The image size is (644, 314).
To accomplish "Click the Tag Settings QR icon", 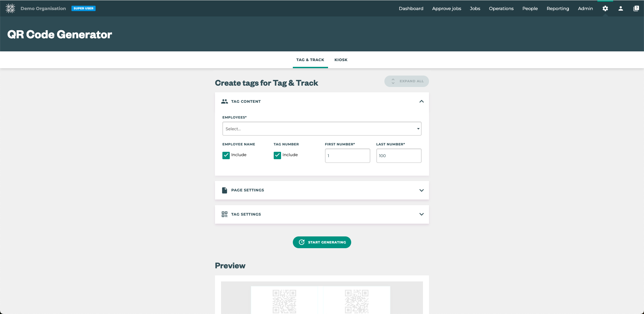I will tap(224, 214).
